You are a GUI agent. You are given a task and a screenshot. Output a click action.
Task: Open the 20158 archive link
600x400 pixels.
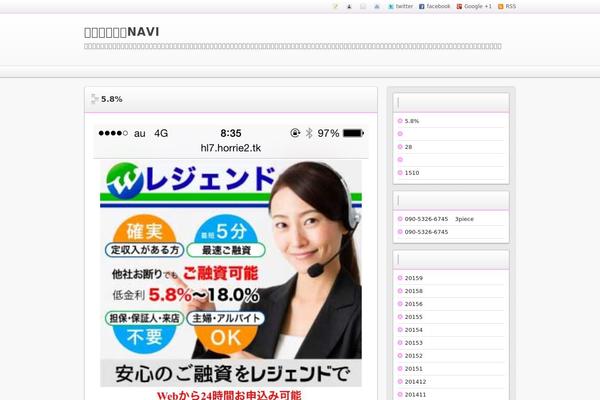[x=414, y=291]
